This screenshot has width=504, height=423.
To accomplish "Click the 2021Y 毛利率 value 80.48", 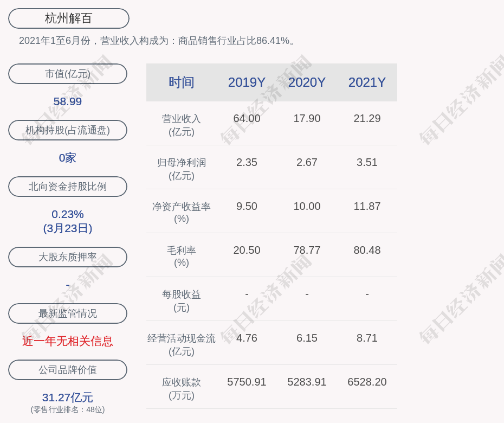I will (367, 250).
